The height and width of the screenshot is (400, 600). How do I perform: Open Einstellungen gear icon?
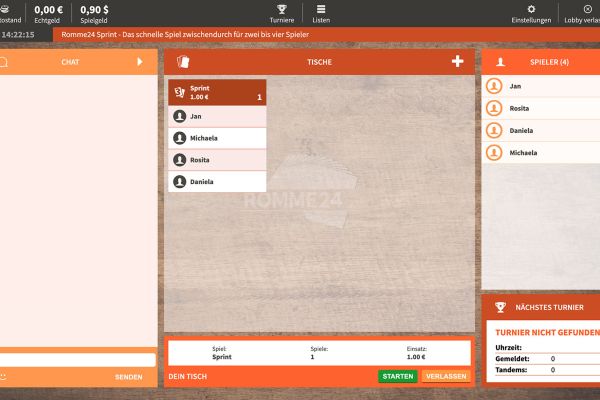pos(530,9)
